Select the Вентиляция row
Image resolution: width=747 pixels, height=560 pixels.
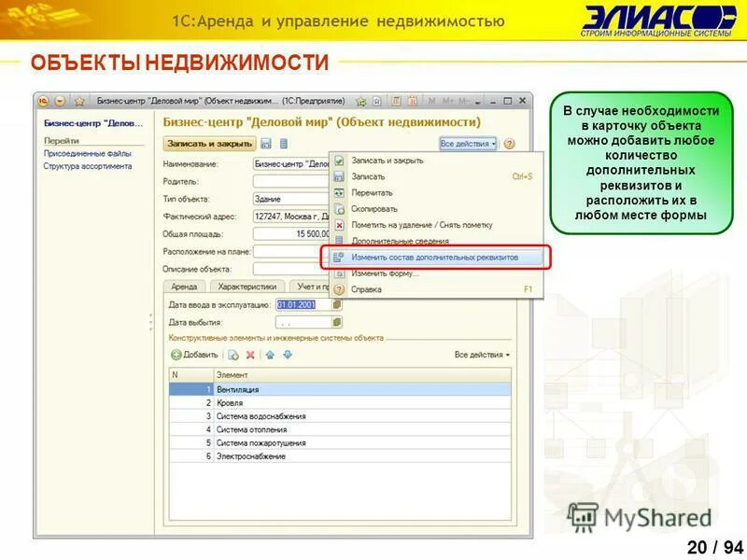pos(340,389)
